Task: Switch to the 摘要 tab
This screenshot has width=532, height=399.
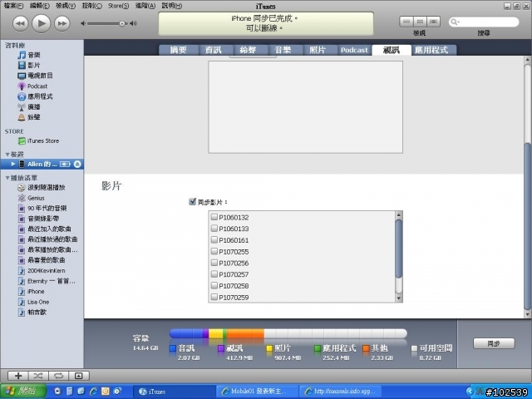Action: pyautogui.click(x=179, y=50)
